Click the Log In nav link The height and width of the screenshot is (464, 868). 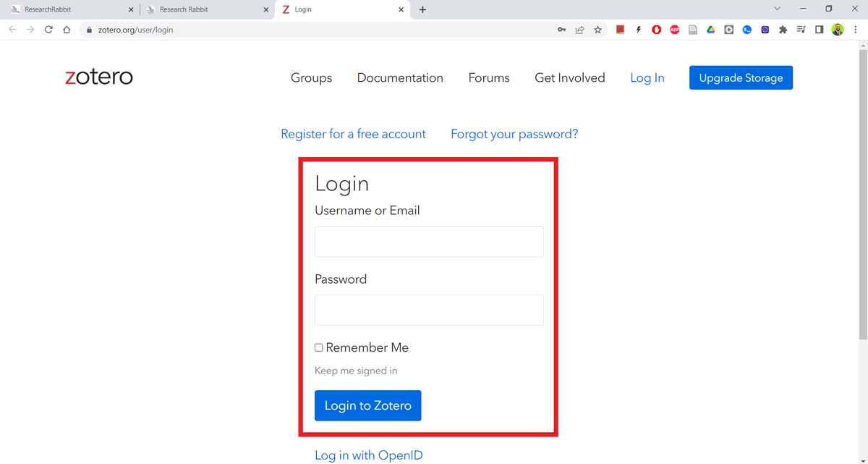[647, 77]
